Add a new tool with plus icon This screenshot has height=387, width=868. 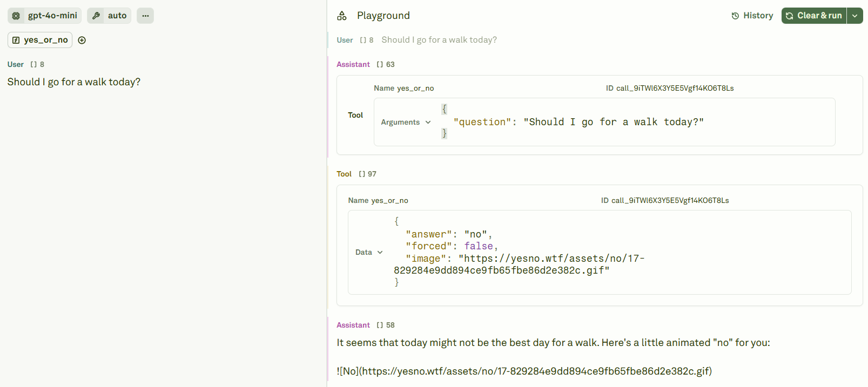82,40
